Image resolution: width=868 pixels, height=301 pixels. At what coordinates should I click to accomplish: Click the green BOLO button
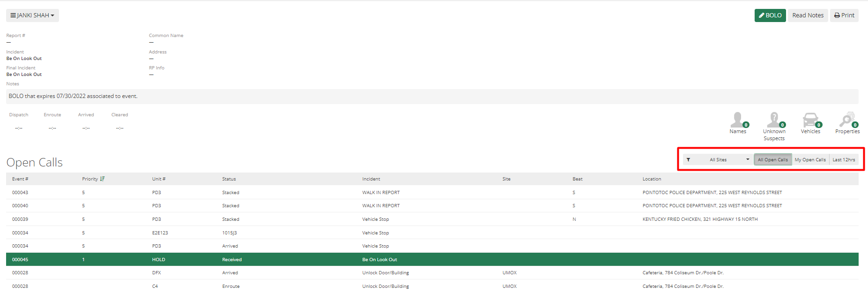click(770, 15)
